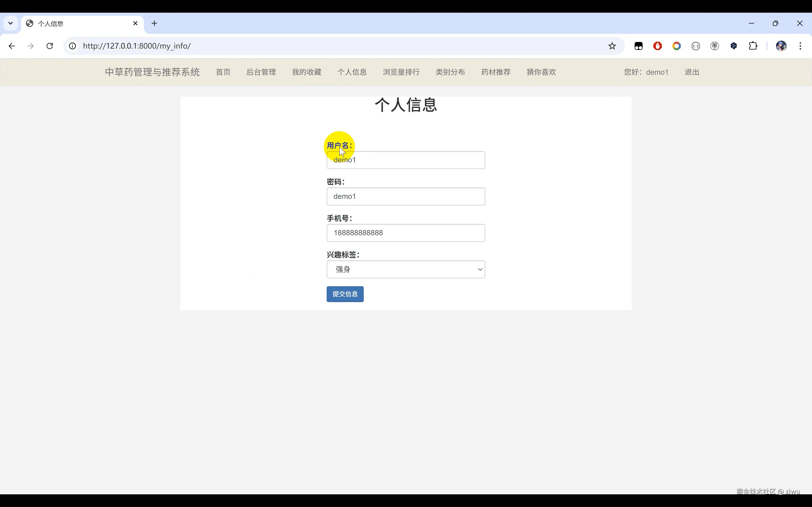
Task: Reload the current page
Action: (x=50, y=46)
